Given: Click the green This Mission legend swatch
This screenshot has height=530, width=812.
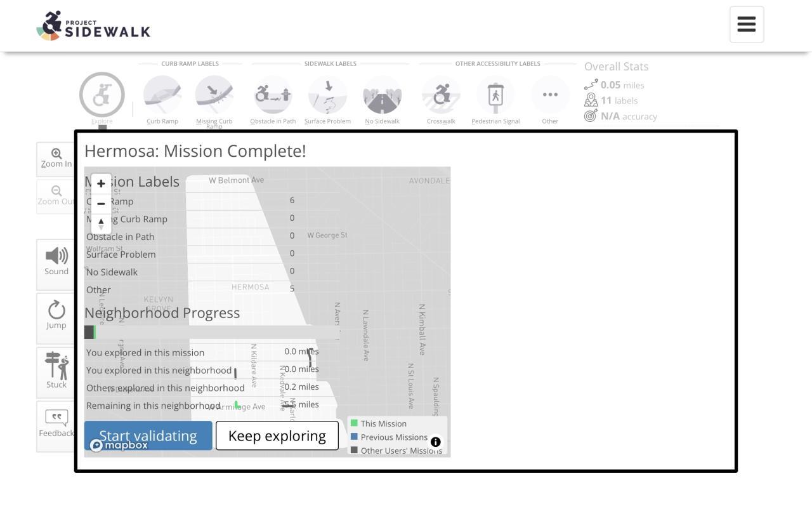Looking at the screenshot, I should click(x=355, y=423).
